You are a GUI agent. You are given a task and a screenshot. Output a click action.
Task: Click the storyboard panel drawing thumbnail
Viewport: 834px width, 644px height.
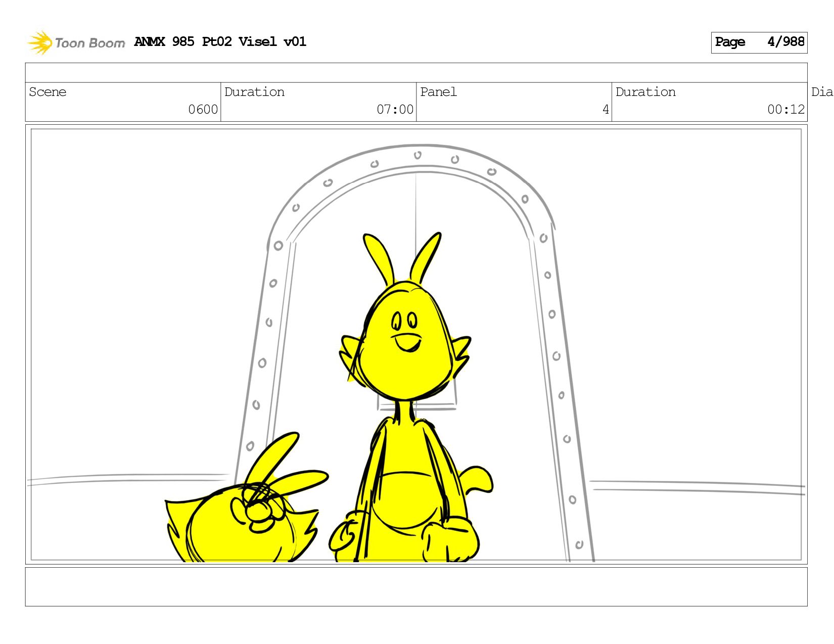416,344
